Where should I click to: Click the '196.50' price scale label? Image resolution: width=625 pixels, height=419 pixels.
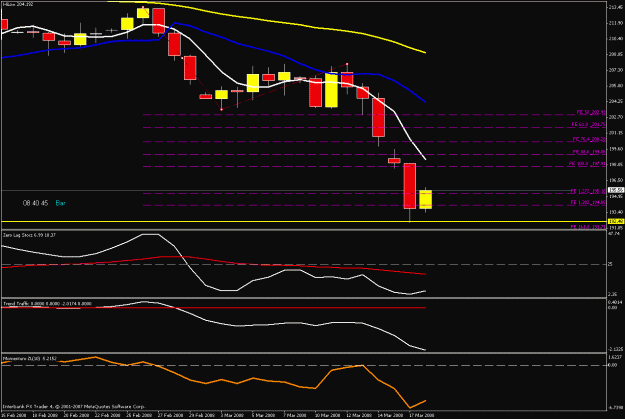pos(616,180)
